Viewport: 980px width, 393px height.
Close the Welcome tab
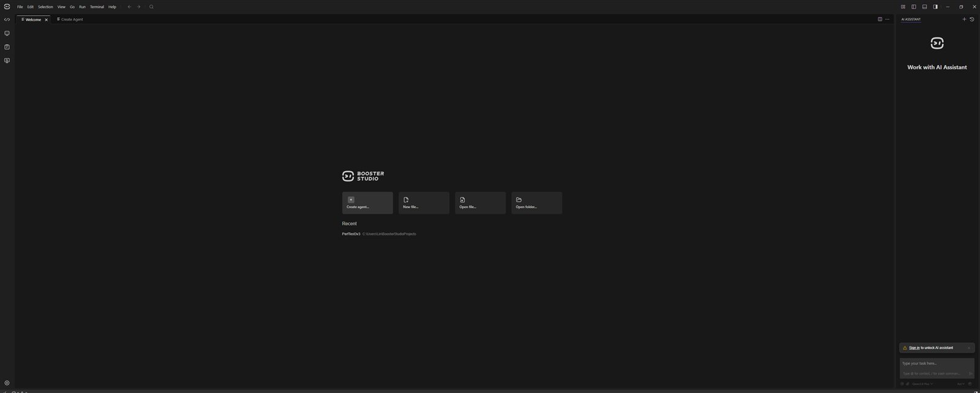point(46,20)
